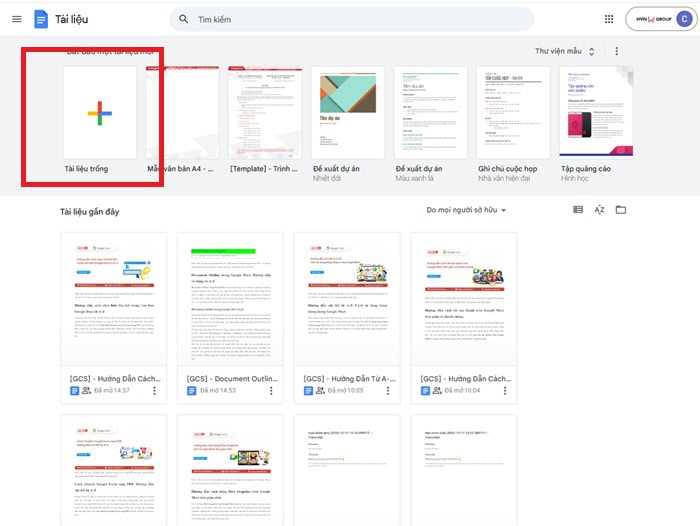
Task: Open more options for document opened 14:53
Action: click(x=271, y=391)
